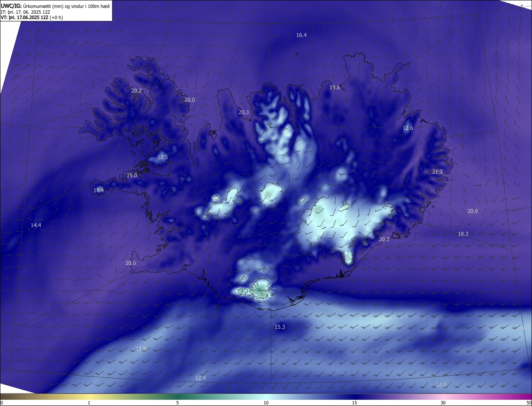
Task: Click the 19.6 value label
Action: pos(335,87)
